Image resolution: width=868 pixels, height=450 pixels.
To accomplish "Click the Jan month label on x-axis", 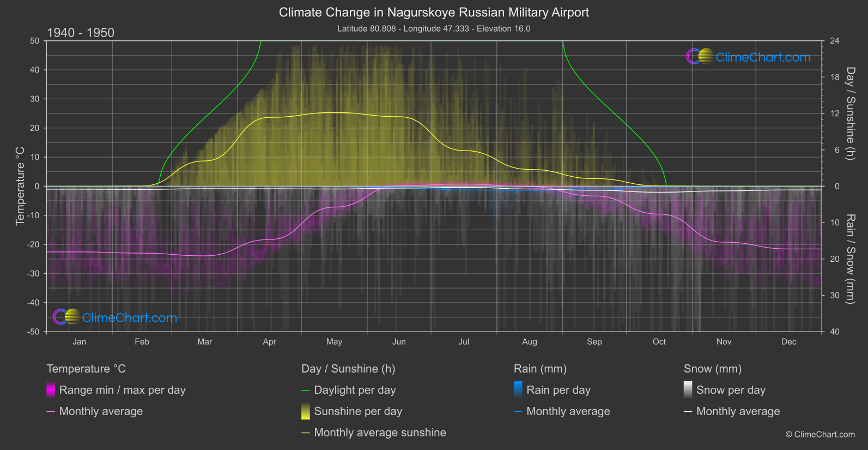I will point(80,341).
